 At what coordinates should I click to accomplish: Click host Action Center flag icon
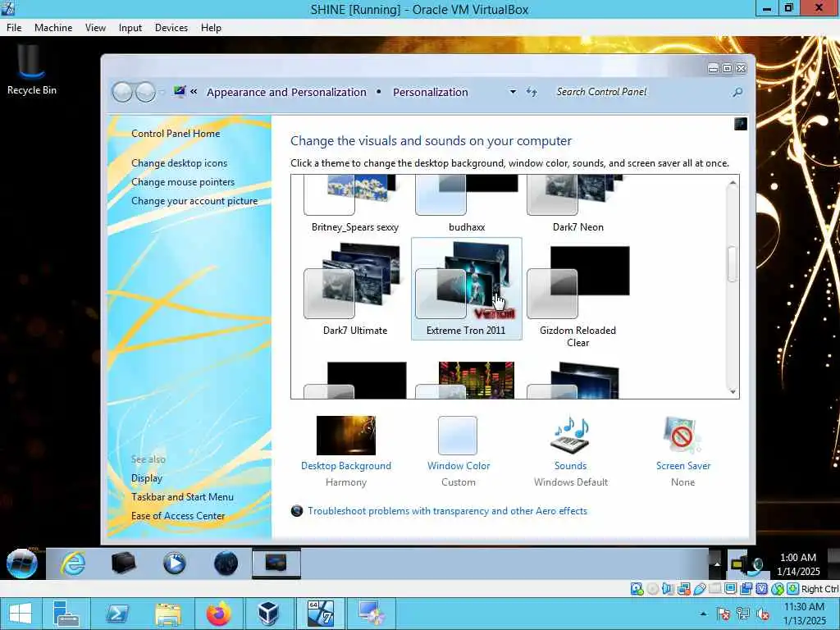point(724,614)
